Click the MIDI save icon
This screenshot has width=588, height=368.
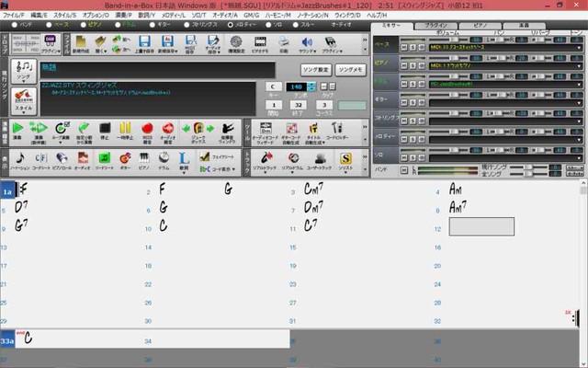tap(190, 42)
